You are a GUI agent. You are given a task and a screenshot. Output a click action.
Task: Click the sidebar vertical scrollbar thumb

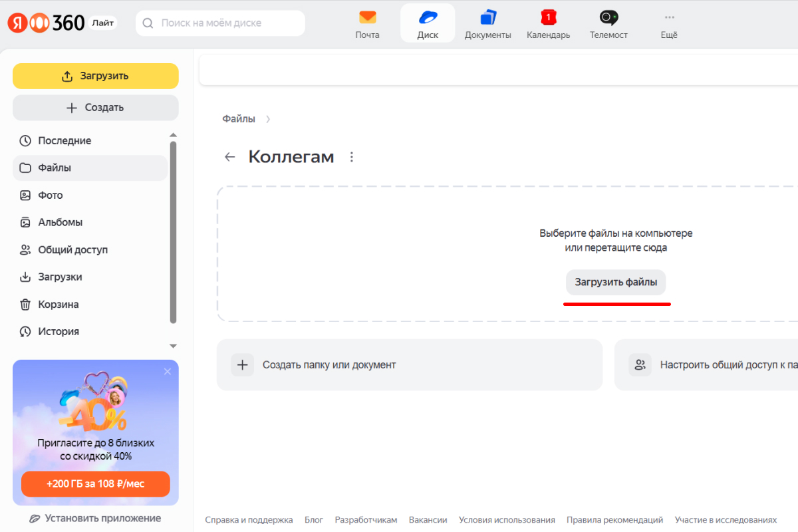174,232
